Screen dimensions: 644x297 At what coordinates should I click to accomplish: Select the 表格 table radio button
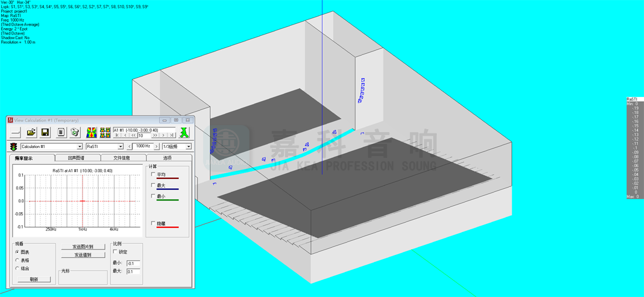click(18, 260)
